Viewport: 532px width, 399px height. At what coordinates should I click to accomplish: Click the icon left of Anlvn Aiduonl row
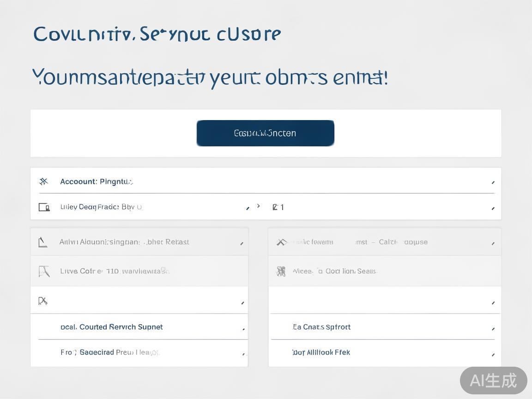pos(43,242)
